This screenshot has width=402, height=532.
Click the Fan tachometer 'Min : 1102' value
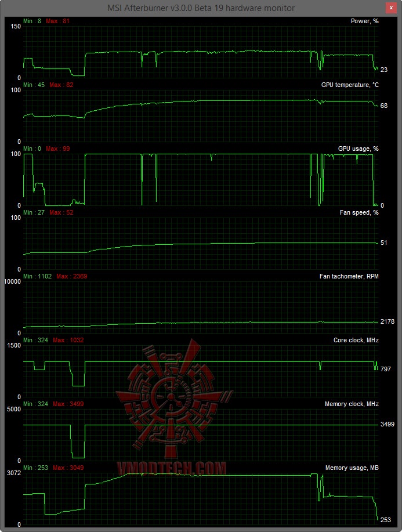37,276
